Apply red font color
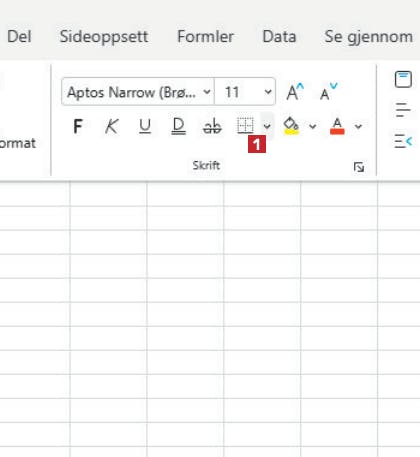The image size is (420, 457). coord(337,126)
